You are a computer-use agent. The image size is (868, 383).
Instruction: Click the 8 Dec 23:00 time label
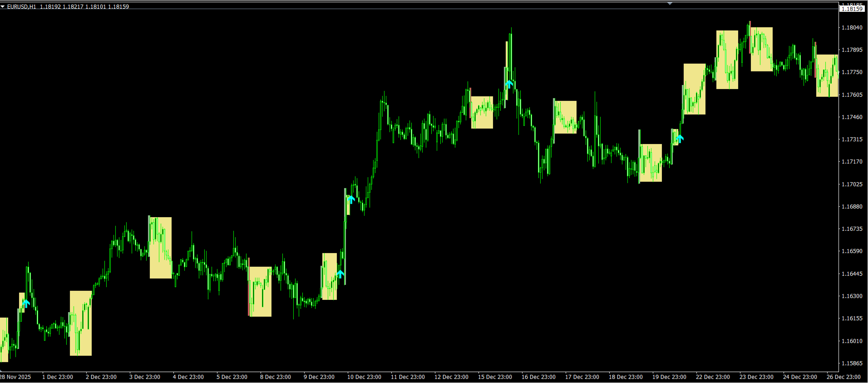pos(276,377)
